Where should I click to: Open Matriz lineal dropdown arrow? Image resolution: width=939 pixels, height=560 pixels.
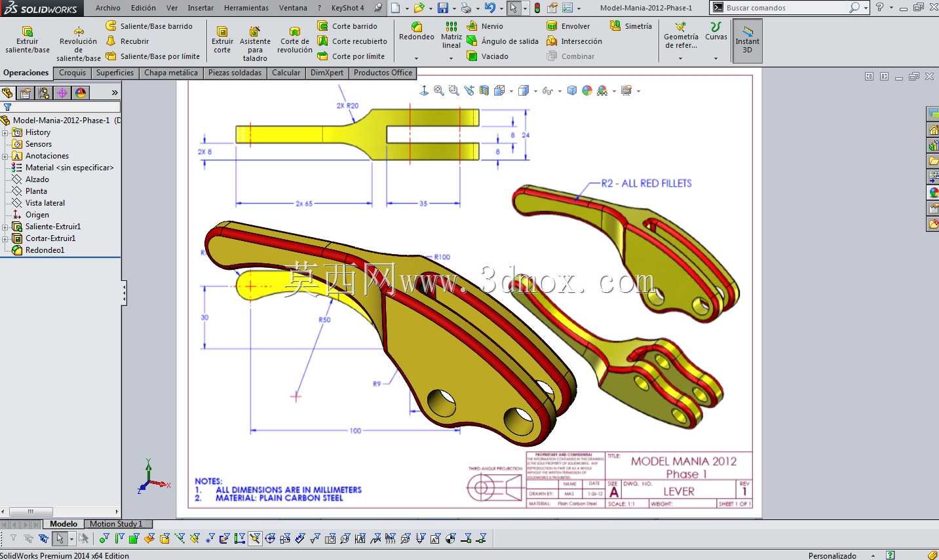click(x=451, y=58)
